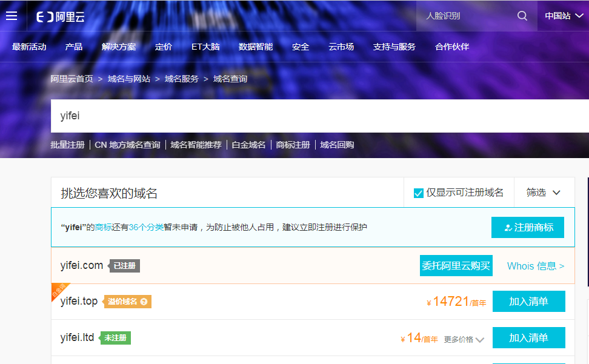The height and width of the screenshot is (364, 589).
Task: Click the search magnifier icon
Action: [x=522, y=16]
